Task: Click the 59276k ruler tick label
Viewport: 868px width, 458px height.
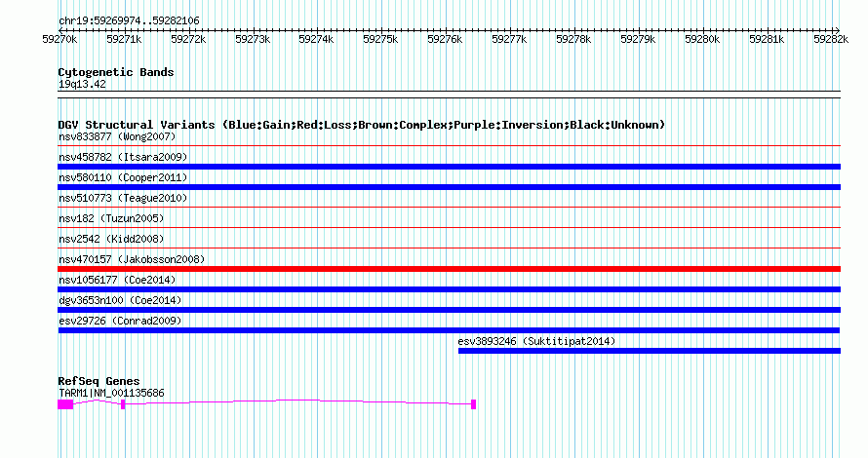Action: pos(445,39)
